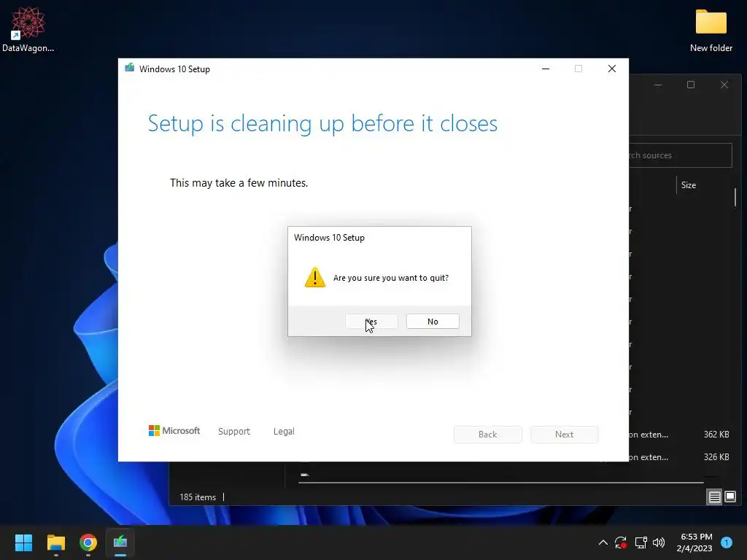Sort Explorer files by Size column
747x560 pixels.
coord(689,185)
